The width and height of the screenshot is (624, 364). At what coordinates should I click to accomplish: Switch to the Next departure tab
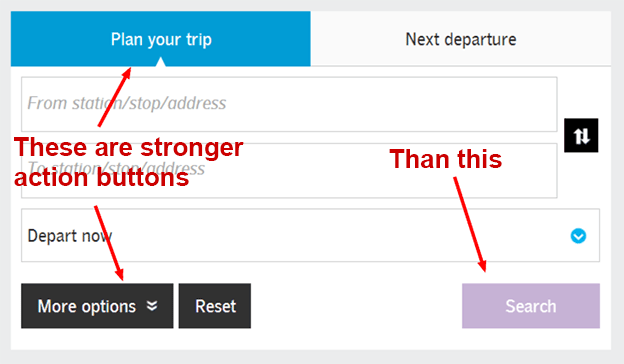[460, 39]
